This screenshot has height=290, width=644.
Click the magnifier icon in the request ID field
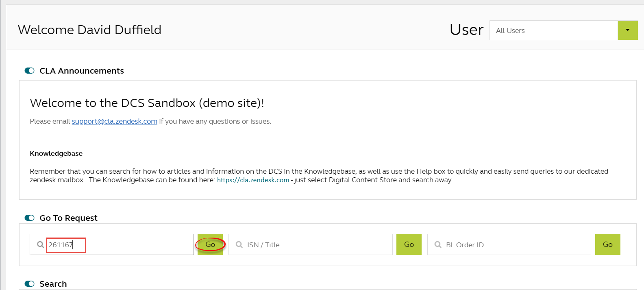(40, 244)
